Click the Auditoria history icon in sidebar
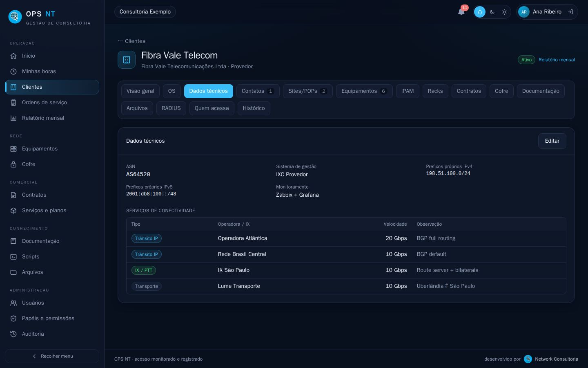Viewport: 588px width, 368px height. coord(13,334)
